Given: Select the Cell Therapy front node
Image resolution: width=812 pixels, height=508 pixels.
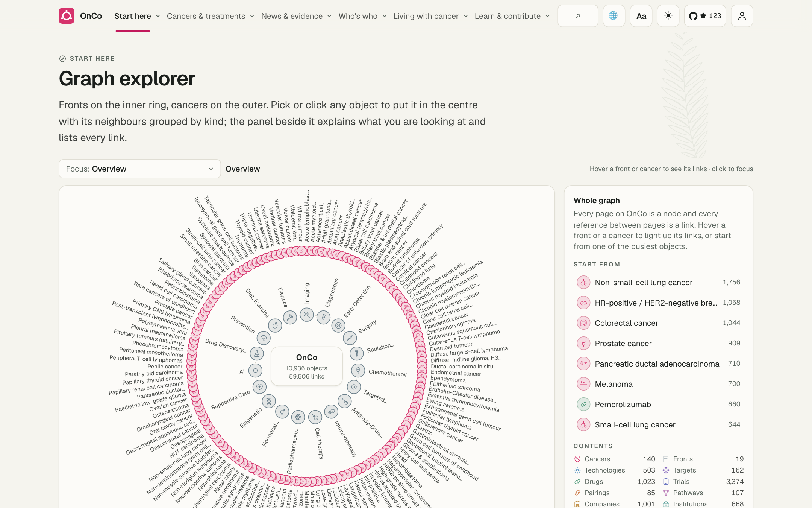Looking at the screenshot, I should point(315,417).
